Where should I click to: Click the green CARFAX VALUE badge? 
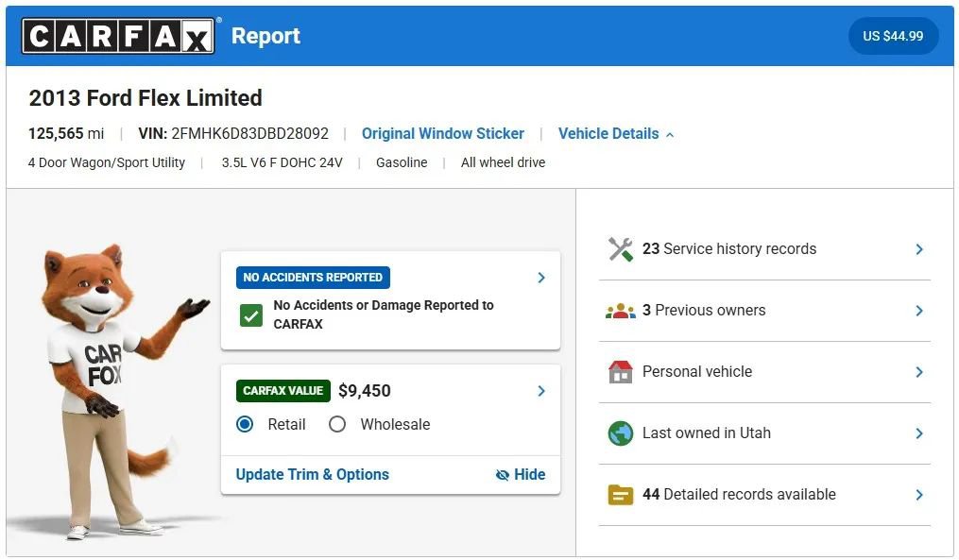(283, 390)
